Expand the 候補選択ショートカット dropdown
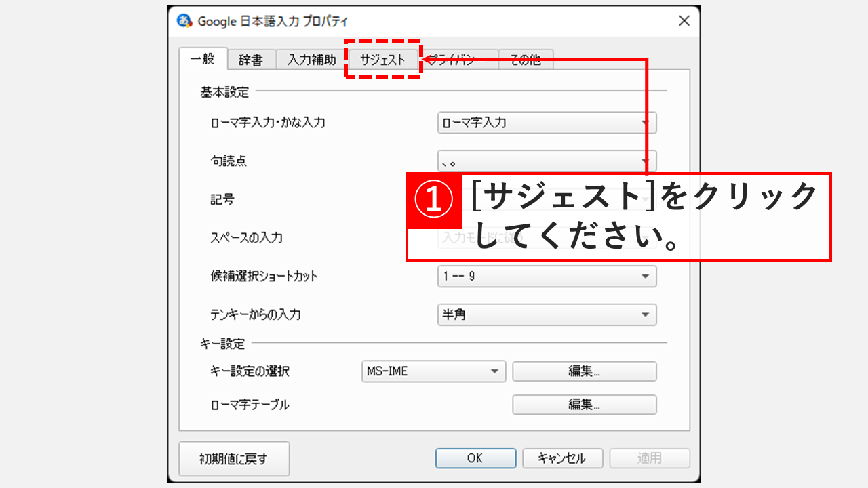 click(547, 277)
